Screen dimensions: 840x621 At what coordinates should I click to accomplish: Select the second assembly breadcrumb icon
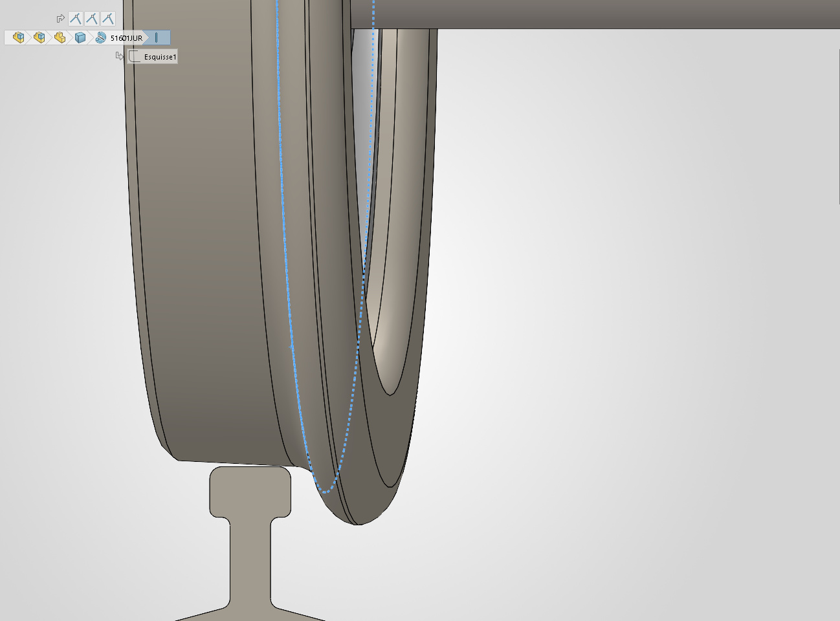[x=39, y=38]
